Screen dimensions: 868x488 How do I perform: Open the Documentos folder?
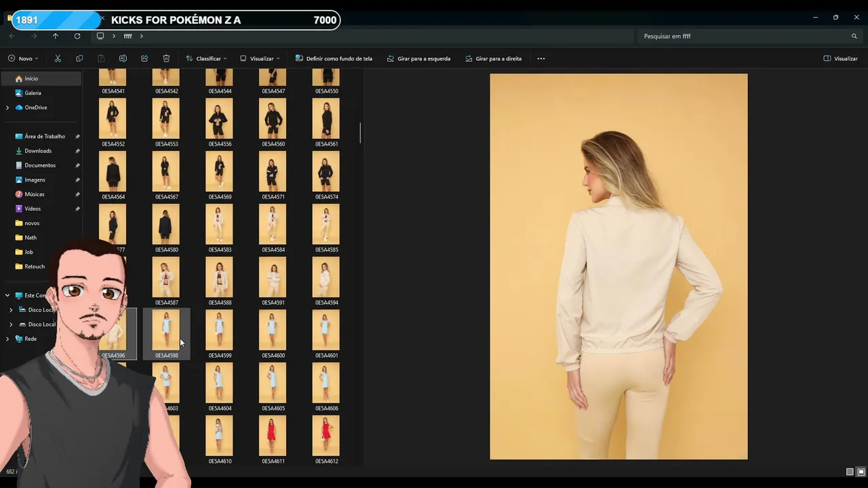click(x=41, y=165)
